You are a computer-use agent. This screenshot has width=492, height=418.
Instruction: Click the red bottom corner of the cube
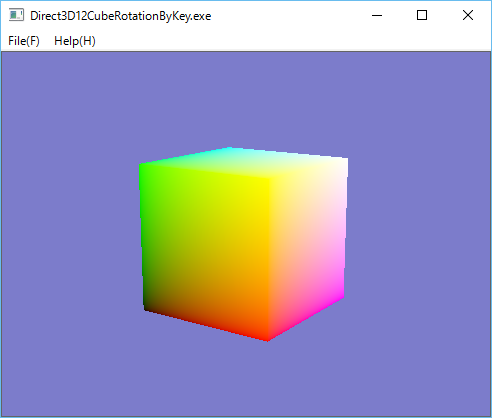(267, 339)
